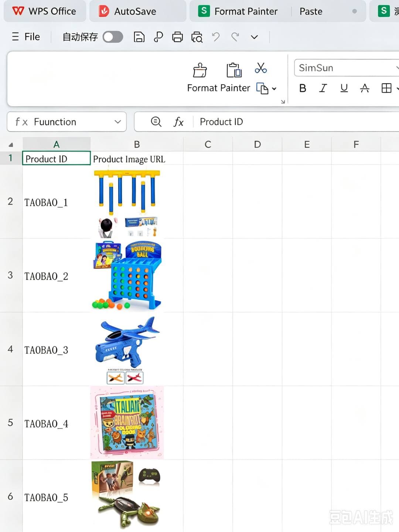
Task: Undo the last action
Action: [x=216, y=37]
